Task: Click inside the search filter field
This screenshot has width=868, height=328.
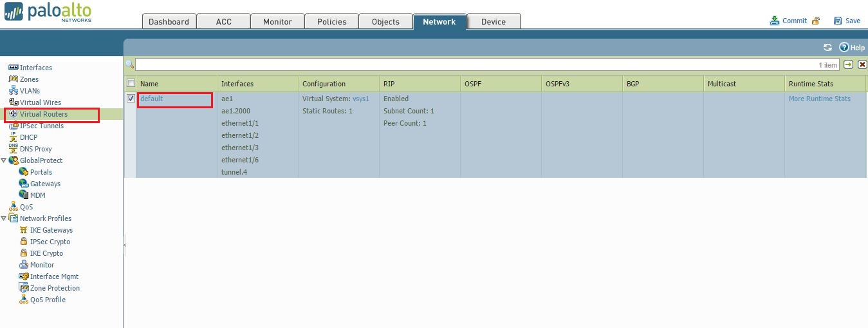Action: 487,64
